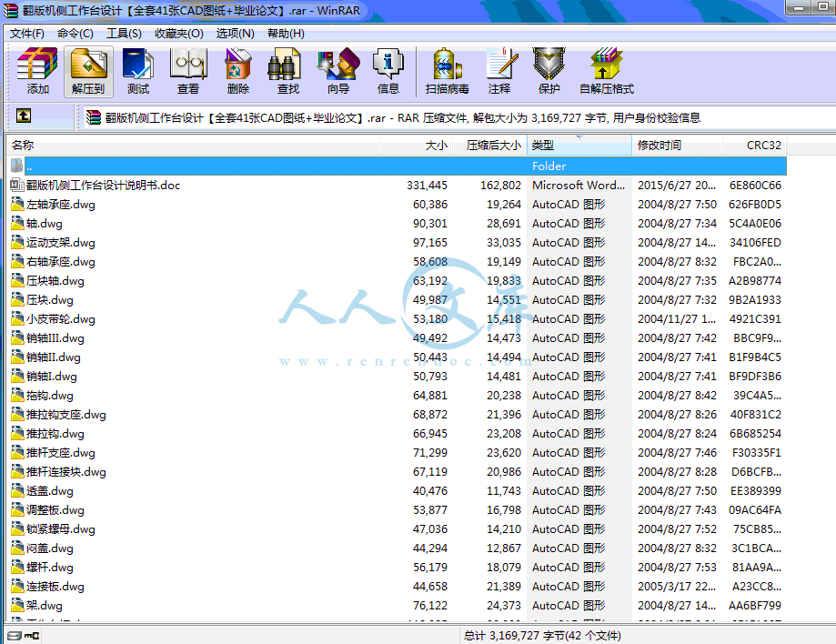Select file 推拉钩支座.dwg
This screenshot has height=644, width=836.
(66, 414)
